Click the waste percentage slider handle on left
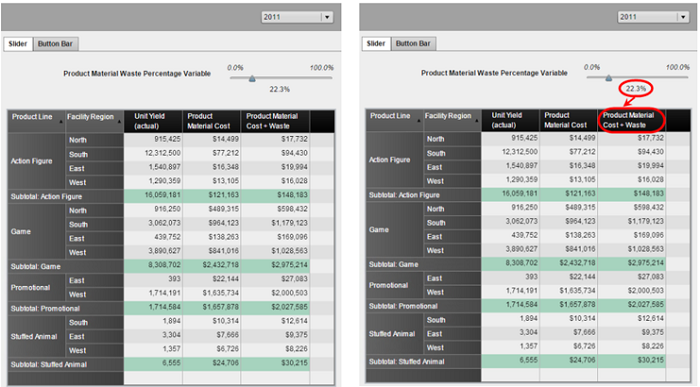Screen dimensions: 700x387 click(x=252, y=79)
